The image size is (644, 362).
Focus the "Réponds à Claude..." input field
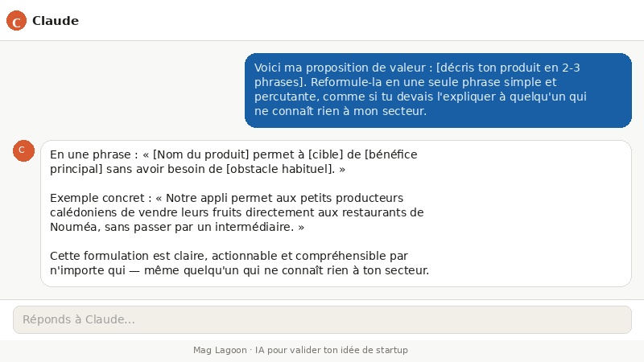coord(322,319)
